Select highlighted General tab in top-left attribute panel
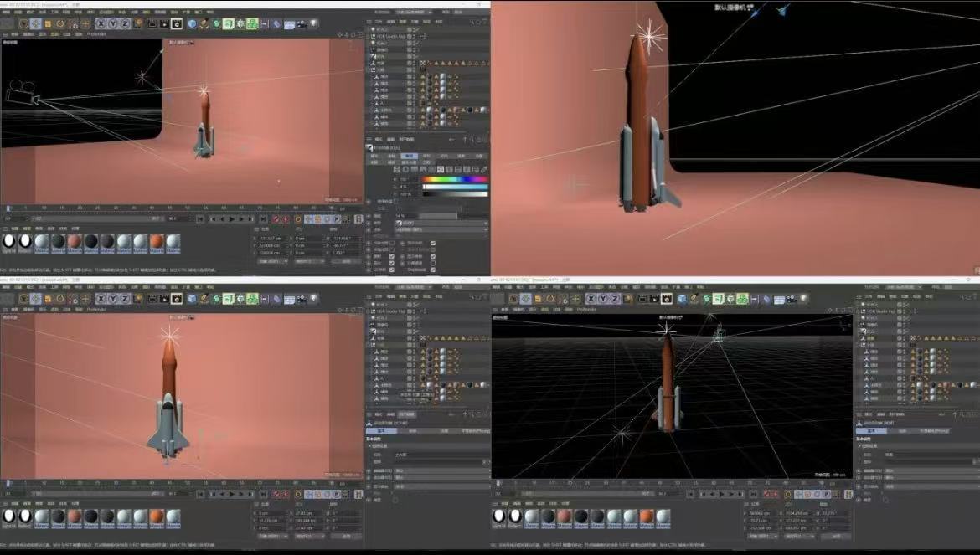Viewport: 980px width, 555px height. click(x=410, y=156)
